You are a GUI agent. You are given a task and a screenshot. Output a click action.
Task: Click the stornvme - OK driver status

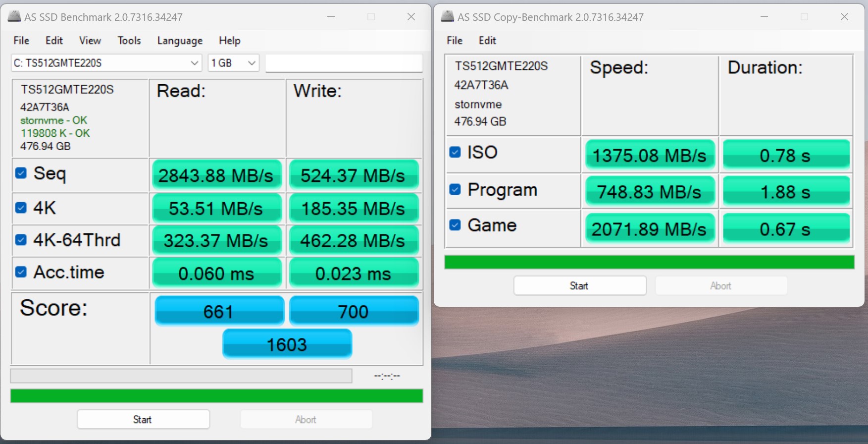(x=53, y=120)
